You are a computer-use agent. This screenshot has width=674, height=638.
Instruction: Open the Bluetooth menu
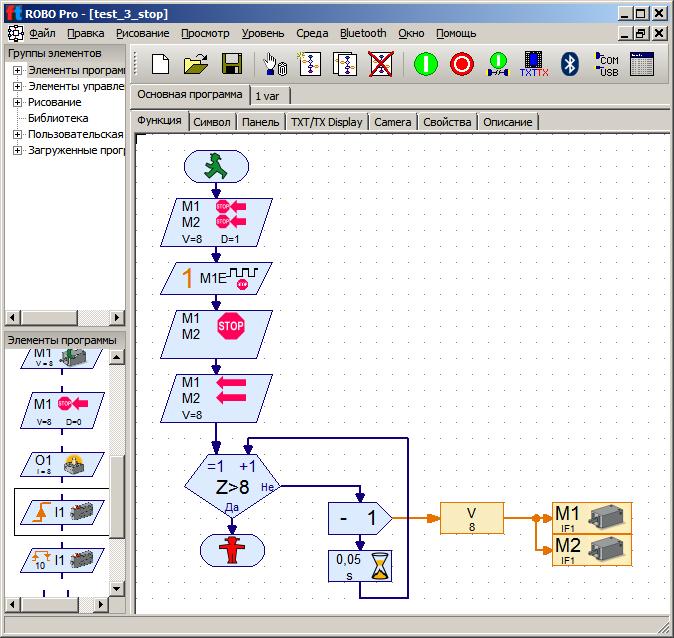pos(363,33)
